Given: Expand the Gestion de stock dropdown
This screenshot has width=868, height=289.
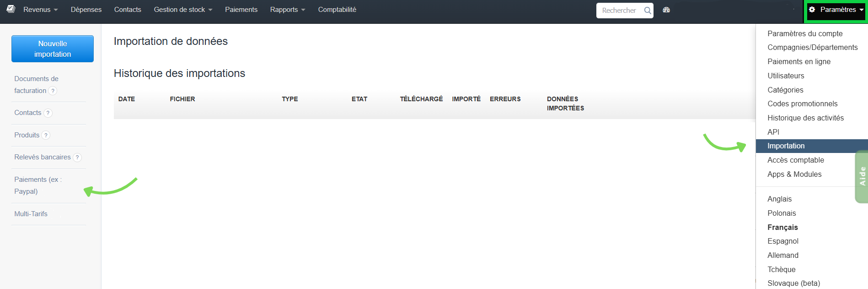Looking at the screenshot, I should pos(183,10).
